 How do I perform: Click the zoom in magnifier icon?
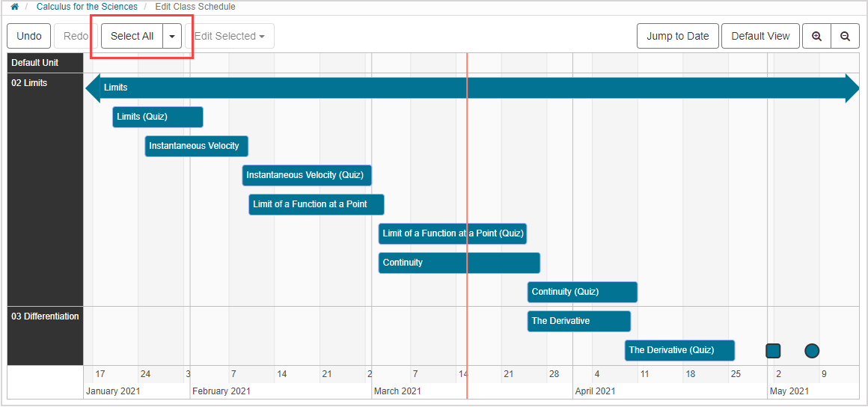pyautogui.click(x=816, y=36)
